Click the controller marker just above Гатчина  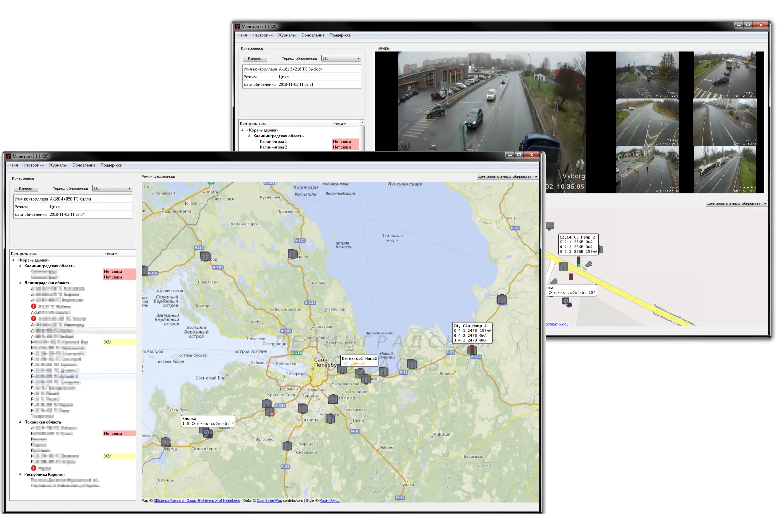303,408
